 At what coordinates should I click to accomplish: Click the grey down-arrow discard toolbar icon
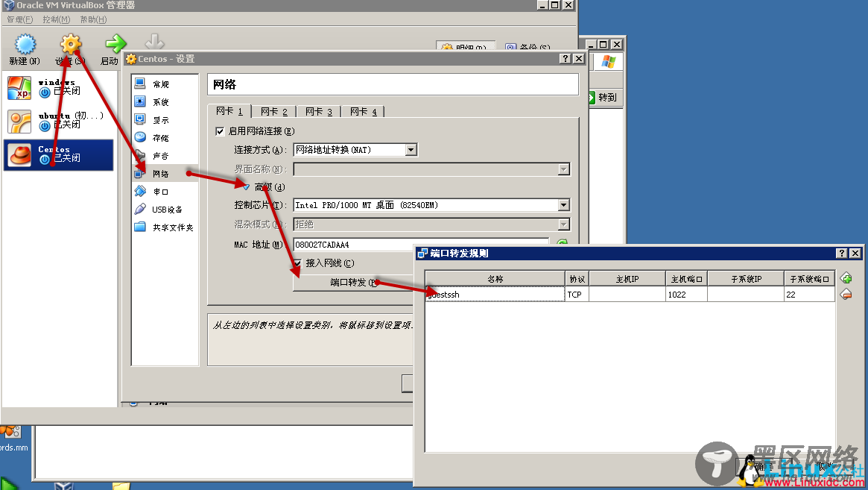(154, 42)
